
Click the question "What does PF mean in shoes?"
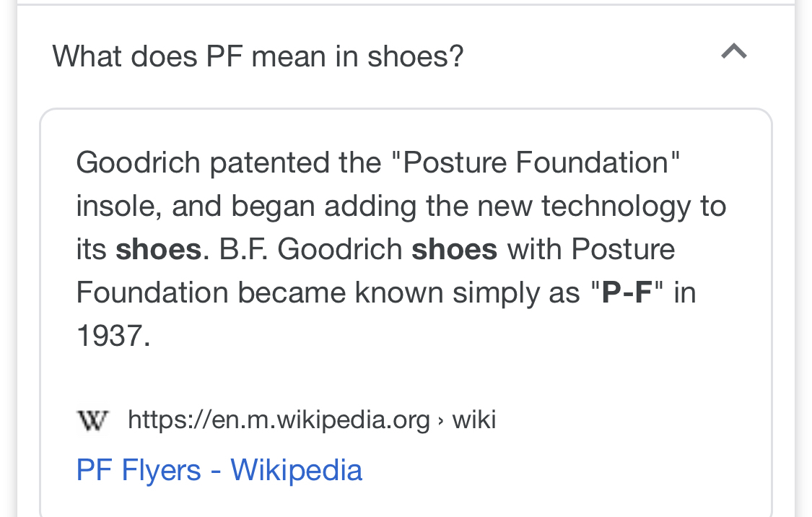coord(258,56)
